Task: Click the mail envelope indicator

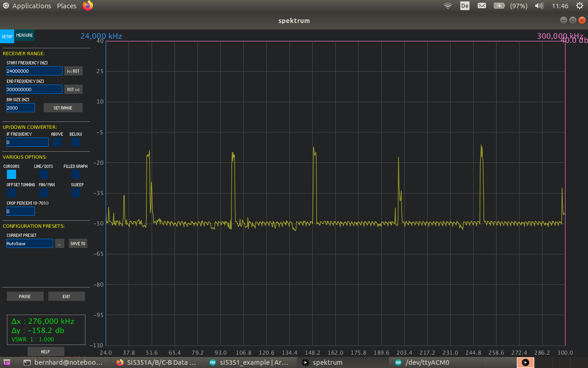Action: click(x=482, y=6)
